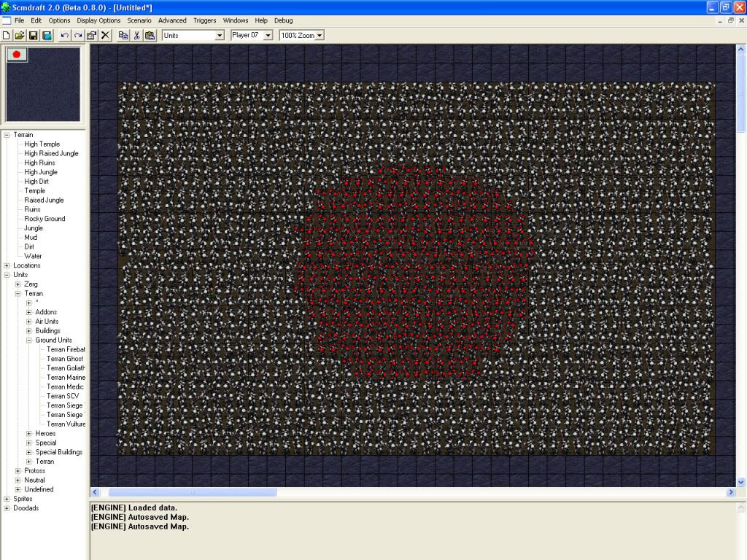
Task: Open the Advanced menu
Action: [172, 20]
